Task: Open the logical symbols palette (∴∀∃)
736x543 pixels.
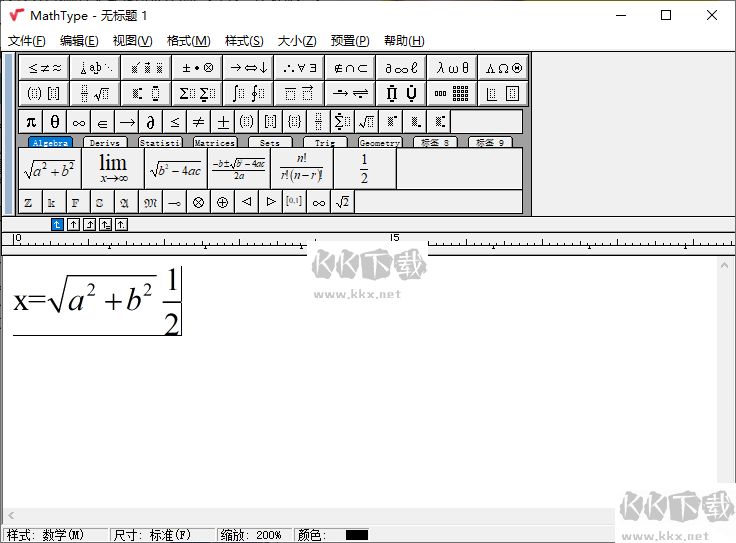Action: (x=299, y=68)
